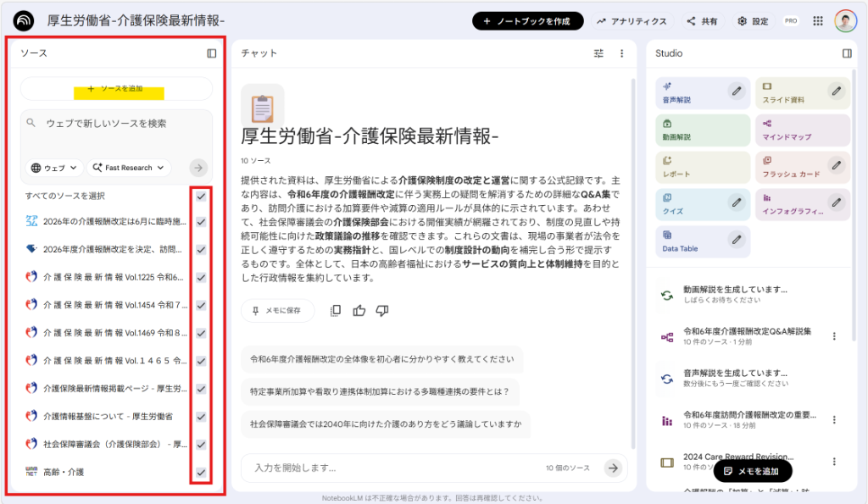Click the chat panel vertical scrollbar
The image size is (868, 504).
[x=634, y=263]
